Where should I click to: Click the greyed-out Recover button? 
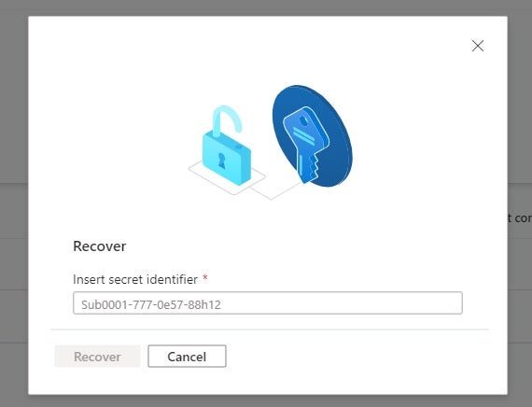(97, 357)
